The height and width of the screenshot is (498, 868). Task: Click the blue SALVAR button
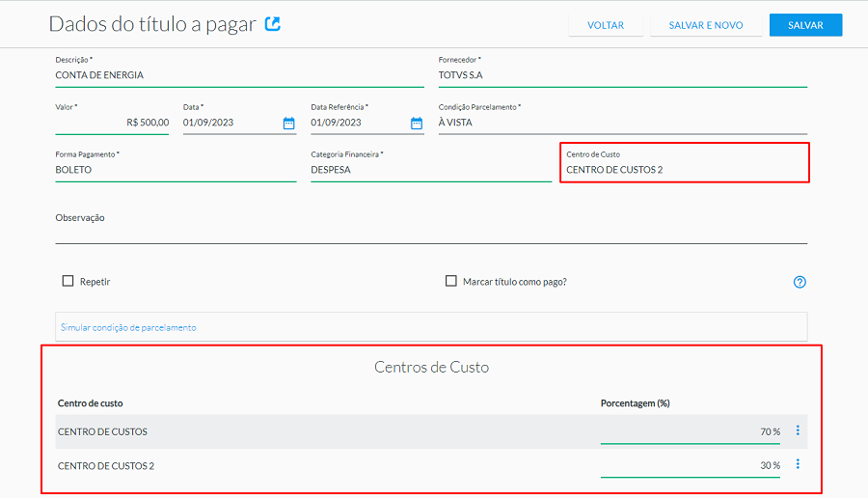[805, 25]
